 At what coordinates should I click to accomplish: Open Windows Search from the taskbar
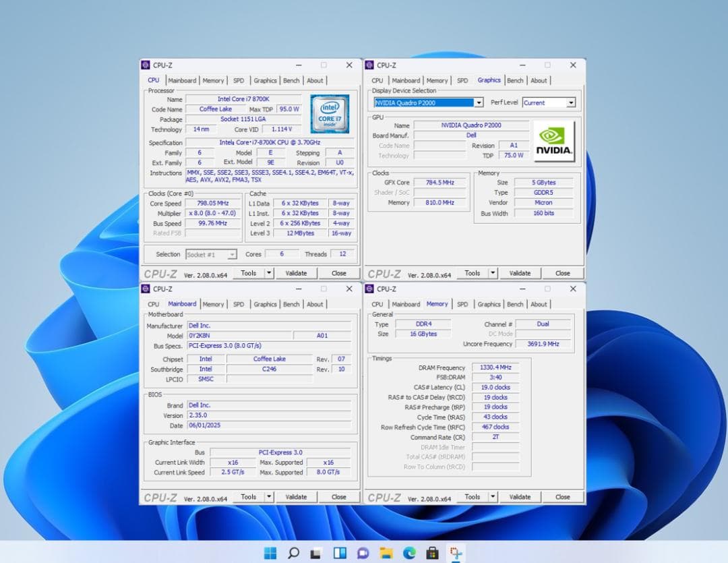(293, 553)
